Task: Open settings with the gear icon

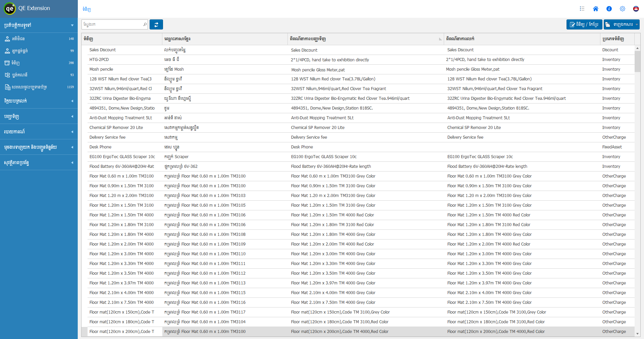Action: click(623, 9)
